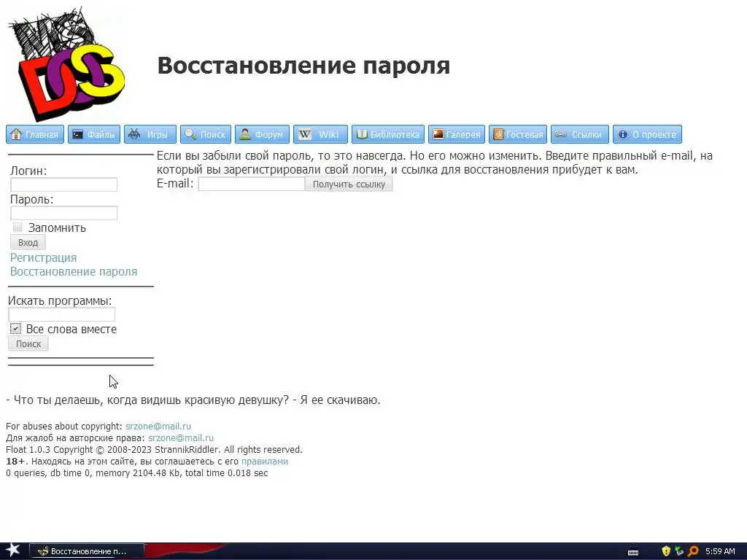Select Восстановление п... taskbar window

[x=87, y=551]
